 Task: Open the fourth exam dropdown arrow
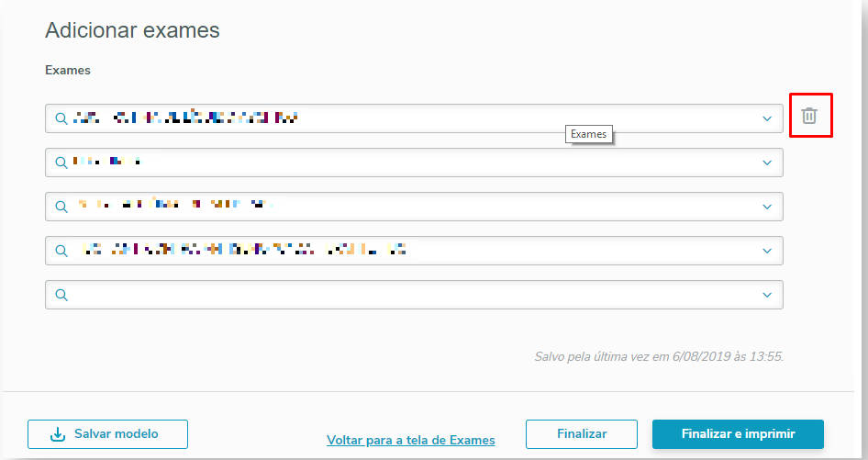pos(767,251)
